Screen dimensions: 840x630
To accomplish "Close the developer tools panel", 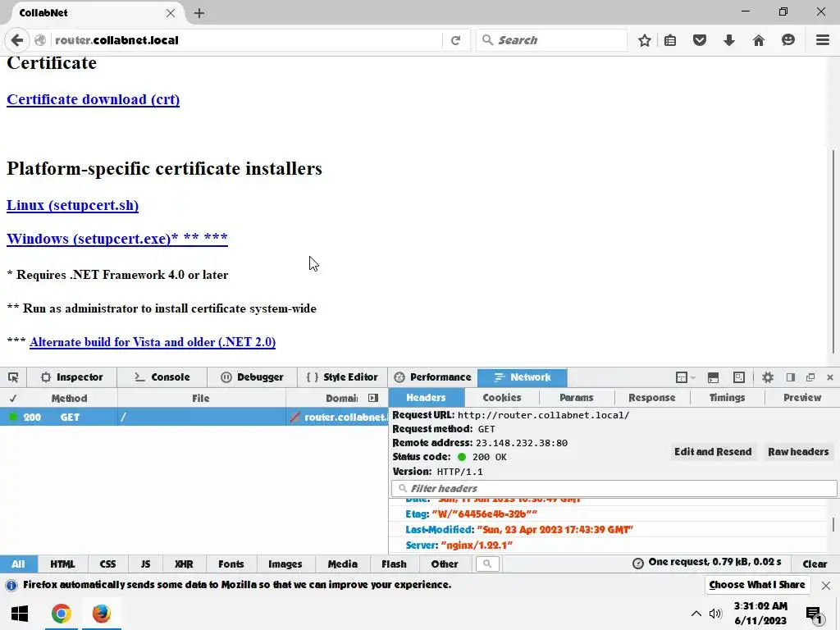I will (830, 377).
